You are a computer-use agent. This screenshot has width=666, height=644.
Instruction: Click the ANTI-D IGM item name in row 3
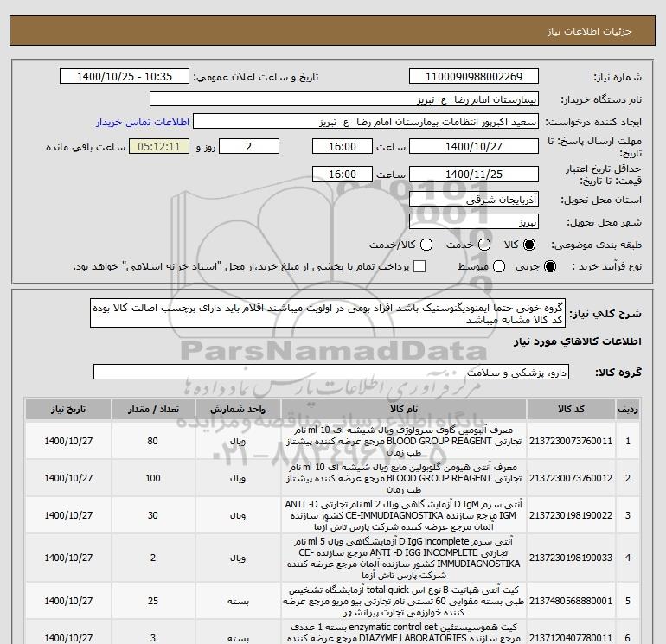click(404, 515)
